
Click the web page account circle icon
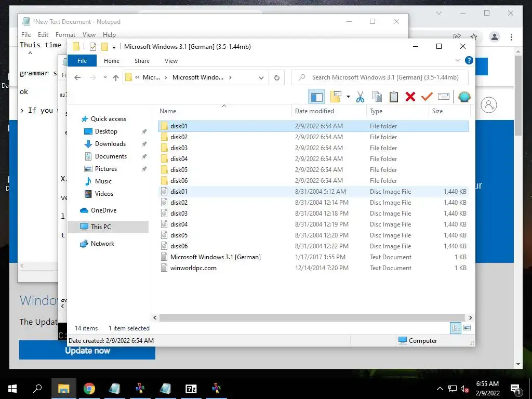(489, 105)
